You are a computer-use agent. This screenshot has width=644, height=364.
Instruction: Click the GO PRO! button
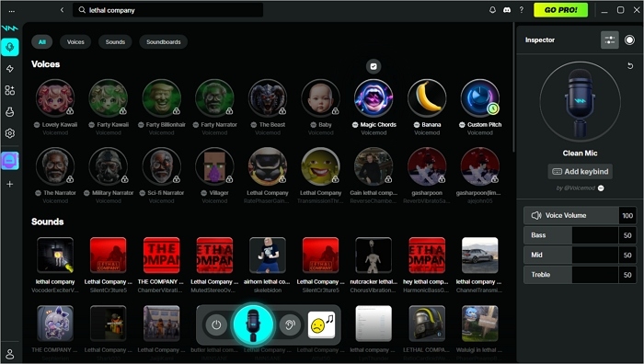560,10
